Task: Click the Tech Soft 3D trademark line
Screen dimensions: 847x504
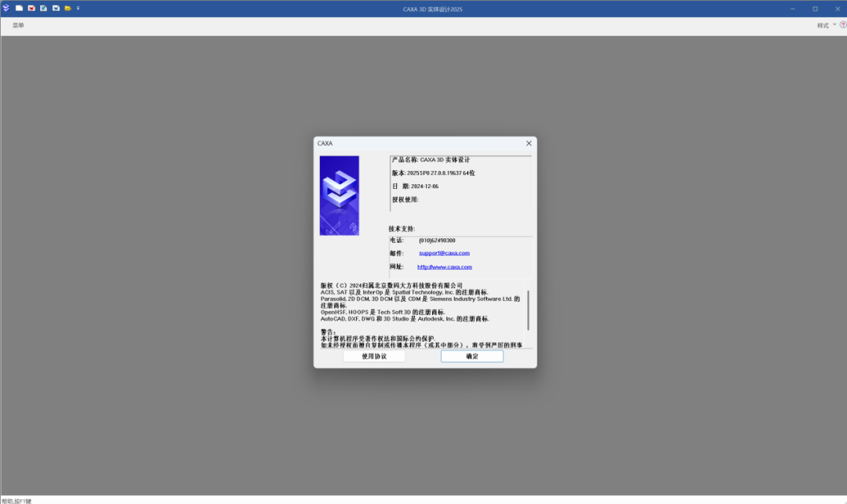Action: coord(383,313)
